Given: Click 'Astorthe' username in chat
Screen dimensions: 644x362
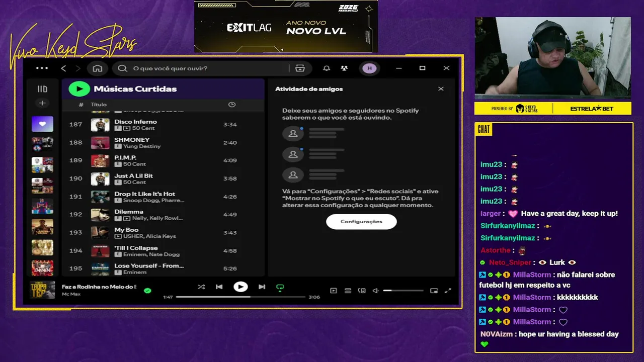Looking at the screenshot, I should coord(495,250).
